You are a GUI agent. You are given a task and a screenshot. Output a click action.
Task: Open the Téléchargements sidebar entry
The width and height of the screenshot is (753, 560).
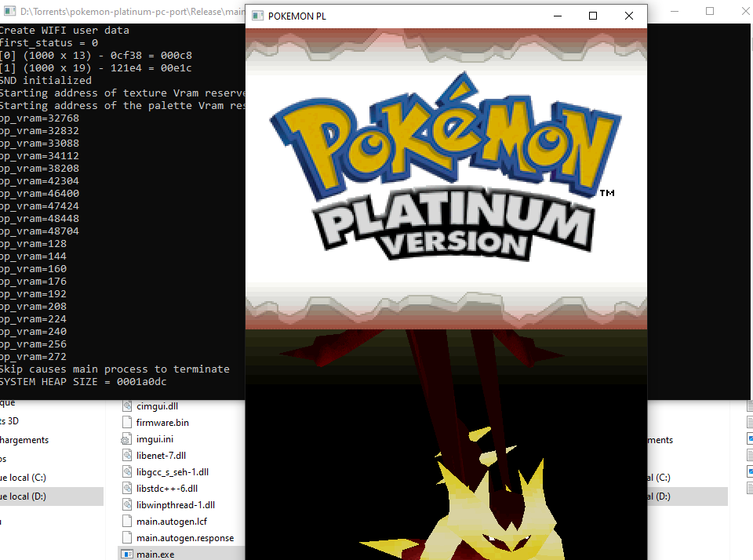tap(24, 440)
